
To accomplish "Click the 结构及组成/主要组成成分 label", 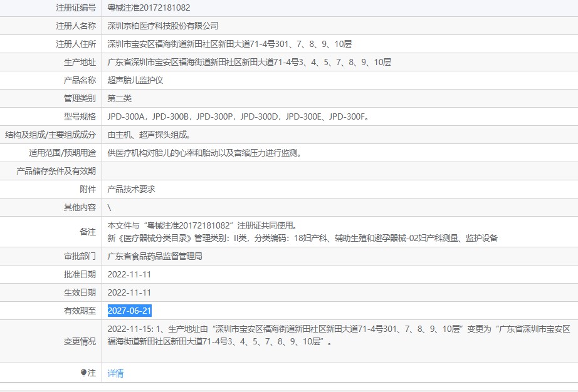I will [x=50, y=135].
